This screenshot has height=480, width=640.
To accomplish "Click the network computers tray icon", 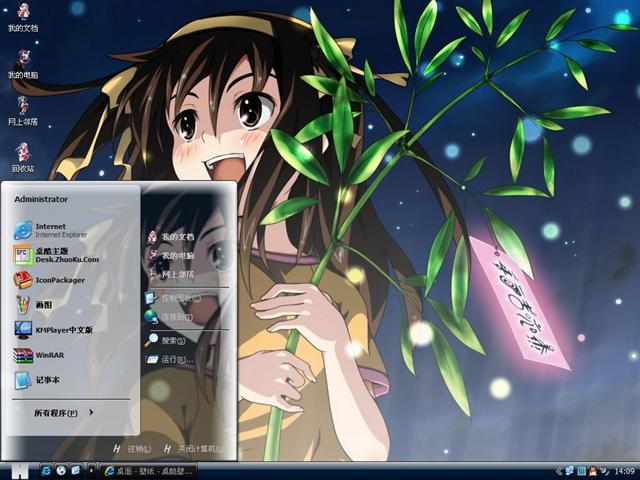I will pyautogui.click(x=570, y=471).
